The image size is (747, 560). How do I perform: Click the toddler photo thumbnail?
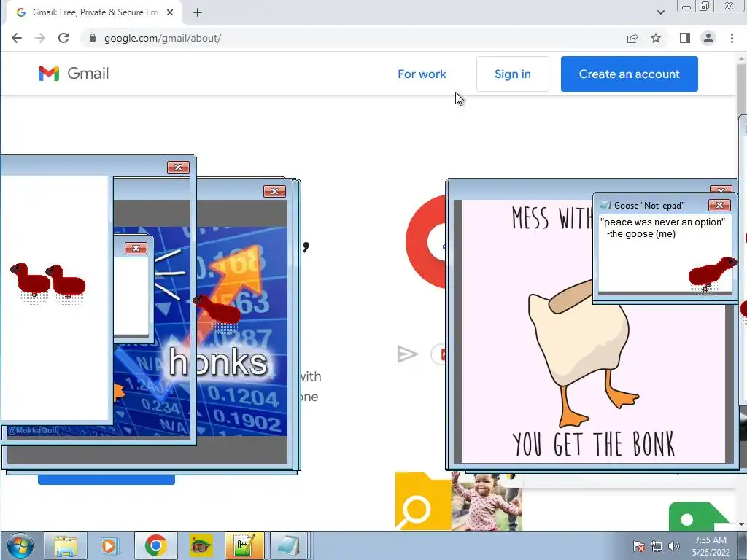487,502
